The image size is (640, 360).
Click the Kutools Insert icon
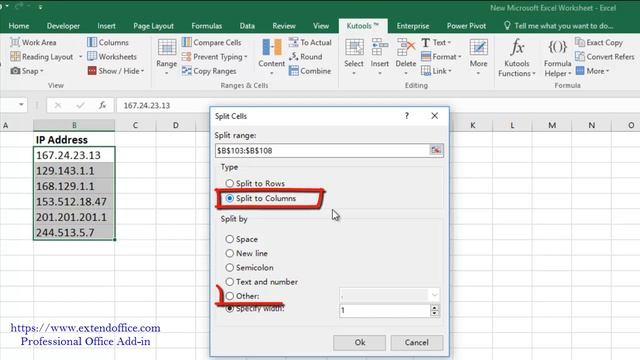380,48
